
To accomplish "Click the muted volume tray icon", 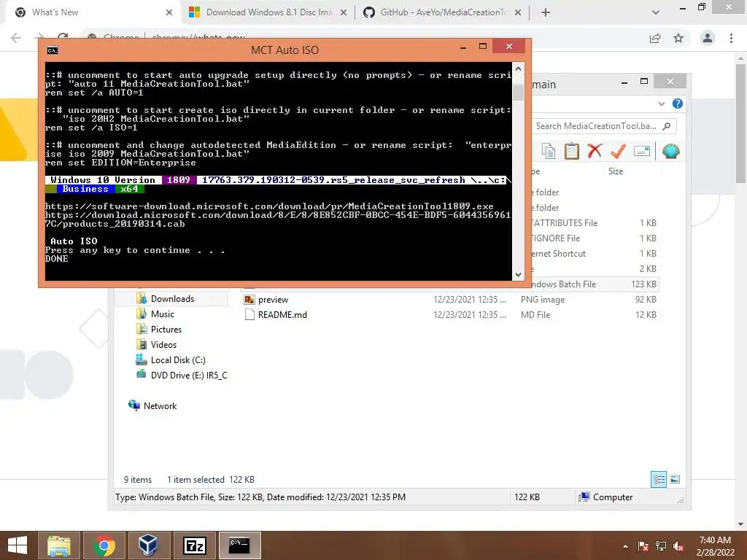I will click(678, 546).
